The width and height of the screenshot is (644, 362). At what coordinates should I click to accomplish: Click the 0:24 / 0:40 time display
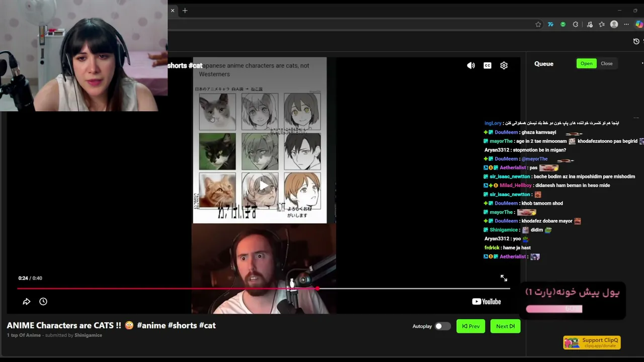coord(30,278)
